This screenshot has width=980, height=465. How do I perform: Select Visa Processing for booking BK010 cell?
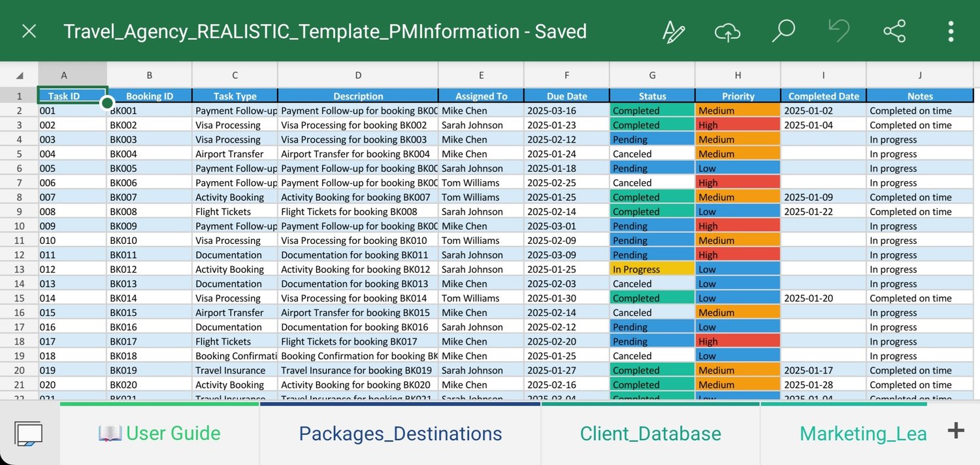[358, 241]
